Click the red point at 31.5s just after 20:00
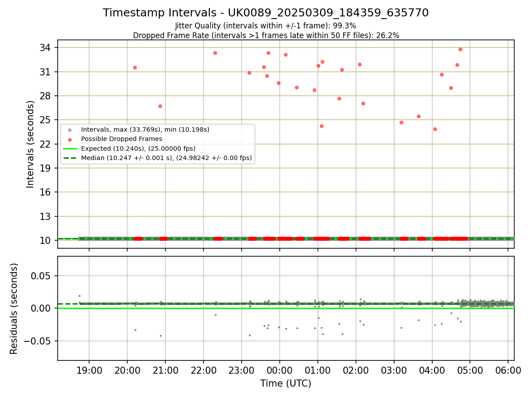The height and width of the screenshot is (399, 532). (135, 67)
